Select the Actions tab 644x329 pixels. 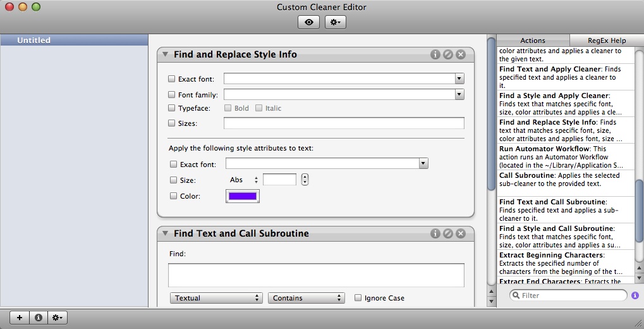click(x=533, y=40)
